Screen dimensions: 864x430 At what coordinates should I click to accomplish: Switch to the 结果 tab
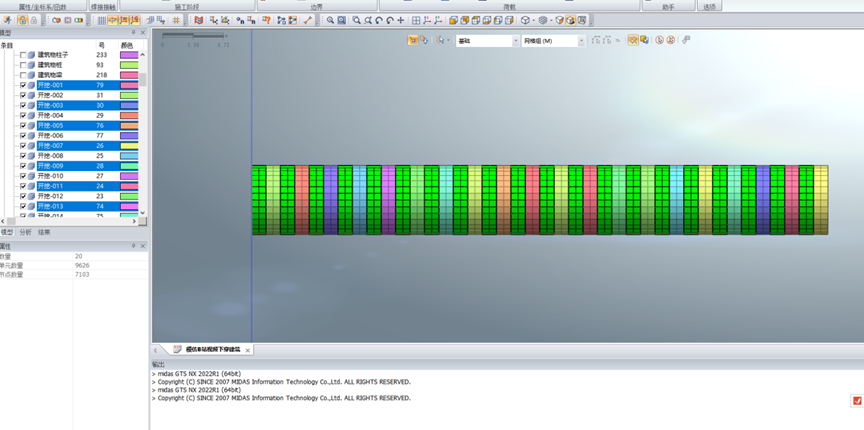(x=44, y=233)
